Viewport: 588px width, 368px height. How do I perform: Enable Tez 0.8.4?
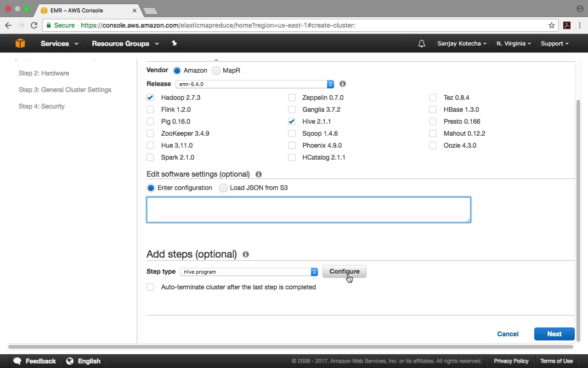point(433,98)
